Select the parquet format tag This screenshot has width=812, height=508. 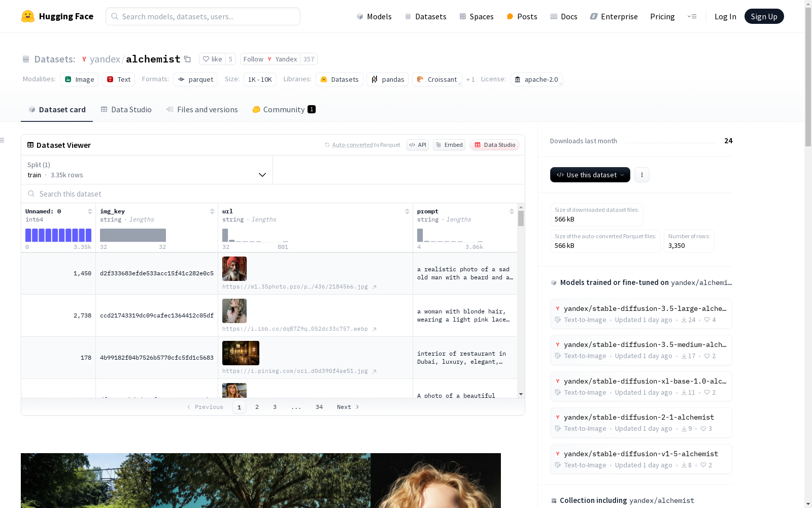[x=195, y=79]
